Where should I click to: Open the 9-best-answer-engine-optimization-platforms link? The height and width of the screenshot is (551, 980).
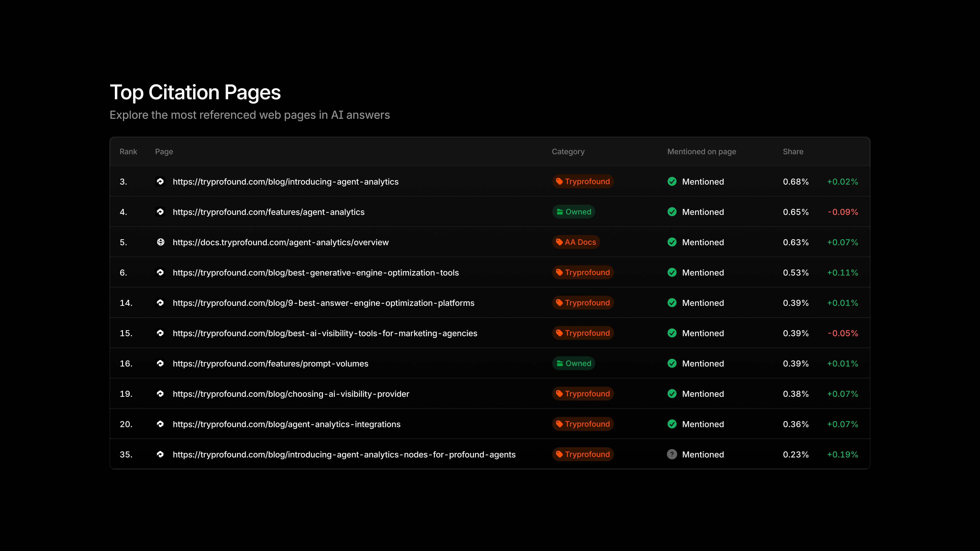tap(324, 303)
